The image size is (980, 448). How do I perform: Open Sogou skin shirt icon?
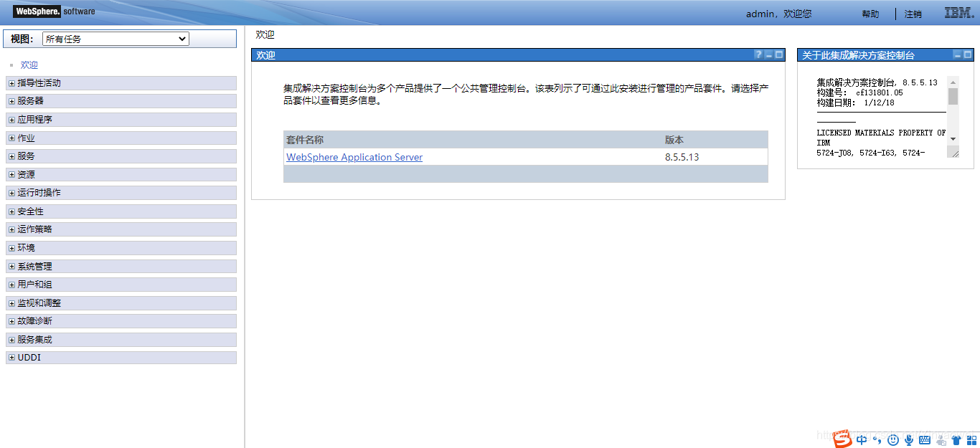956,440
